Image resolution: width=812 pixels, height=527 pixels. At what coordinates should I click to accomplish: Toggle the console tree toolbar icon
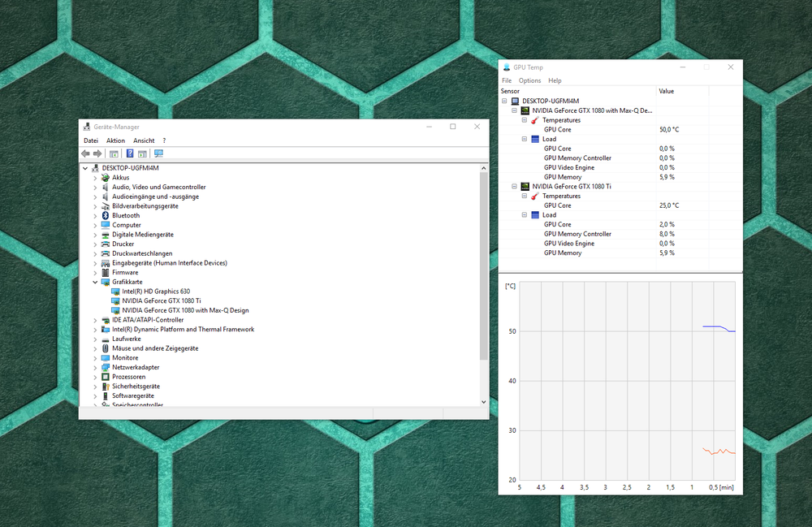point(114,153)
